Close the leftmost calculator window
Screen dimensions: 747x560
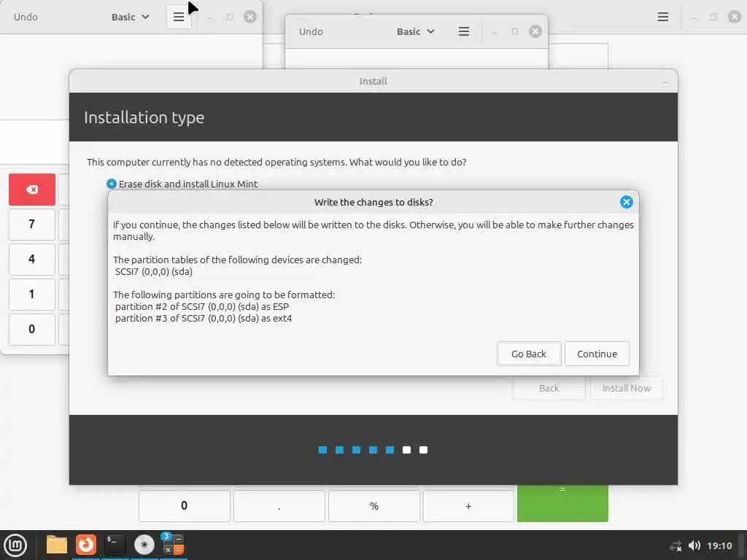[x=250, y=17]
